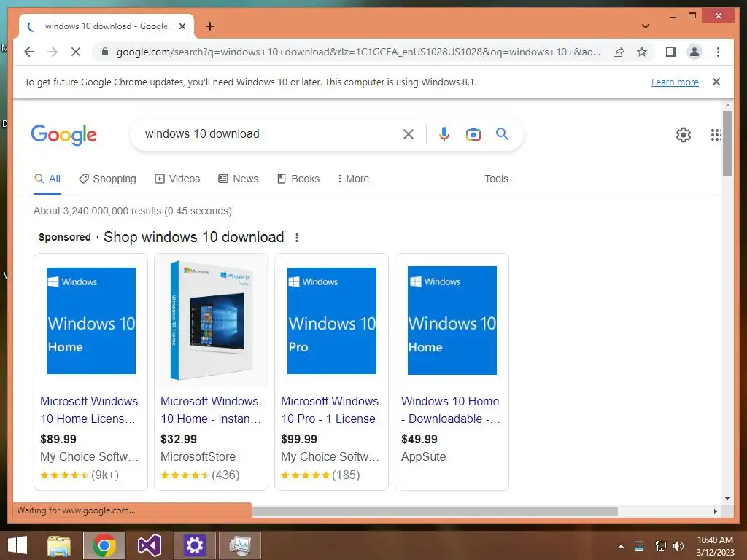
Task: Open Visual Studio from taskbar
Action: (x=149, y=545)
